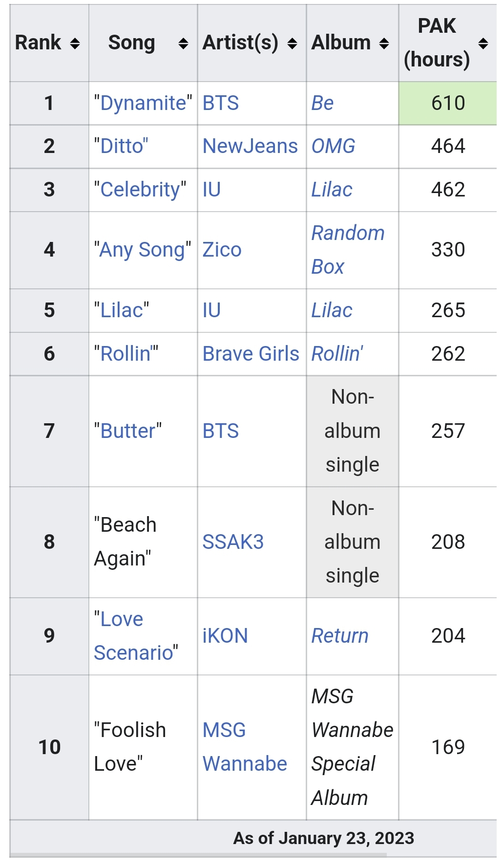The width and height of the screenshot is (503, 868).
Task: Sort table by Rank column arrows
Action: (75, 43)
